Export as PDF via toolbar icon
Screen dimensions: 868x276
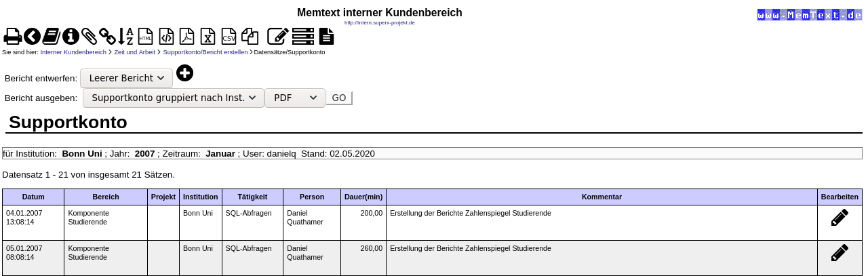[187, 36]
